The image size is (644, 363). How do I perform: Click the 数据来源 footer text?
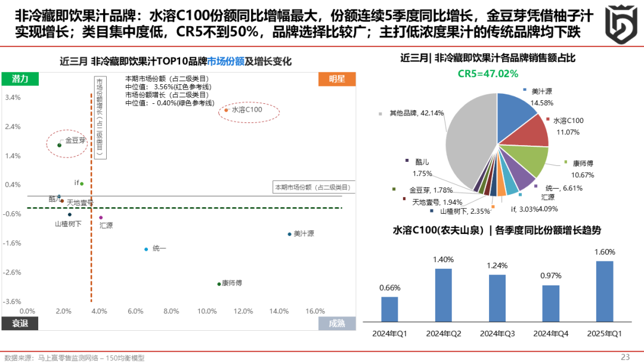75,358
